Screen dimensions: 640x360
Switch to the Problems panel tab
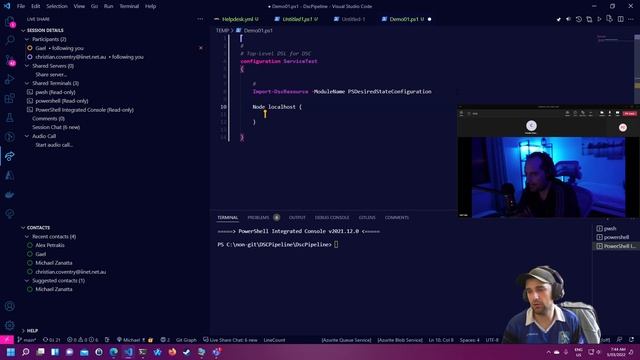point(258,218)
